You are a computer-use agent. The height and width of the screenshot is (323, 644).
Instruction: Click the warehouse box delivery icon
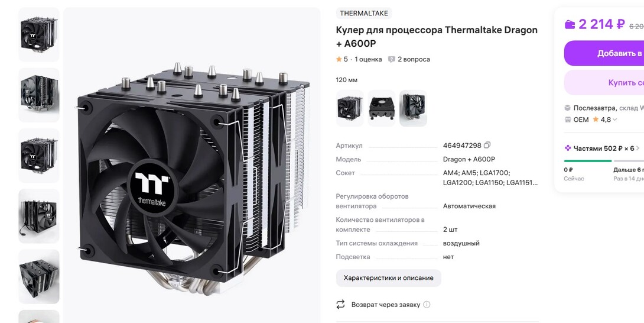[x=568, y=108]
